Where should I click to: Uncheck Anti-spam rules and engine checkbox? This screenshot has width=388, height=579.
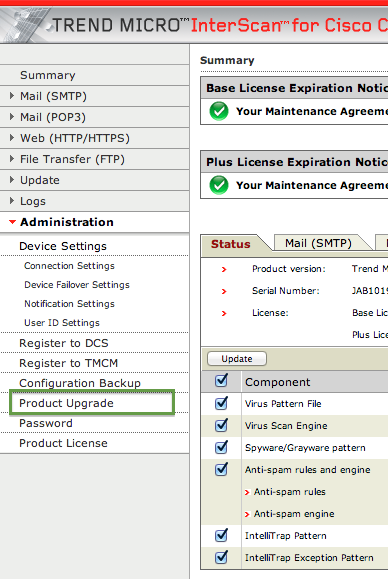[x=222, y=469]
